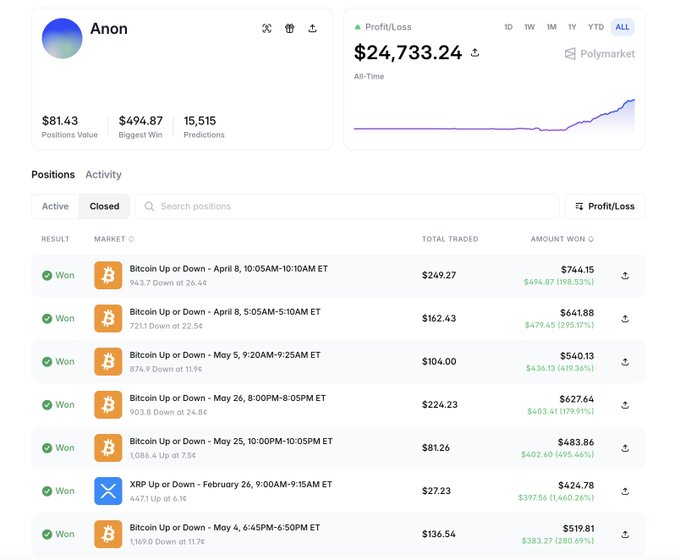This screenshot has height=560, width=680.
Task: Open the Profit/Loss sort dropdown
Action: 605,206
